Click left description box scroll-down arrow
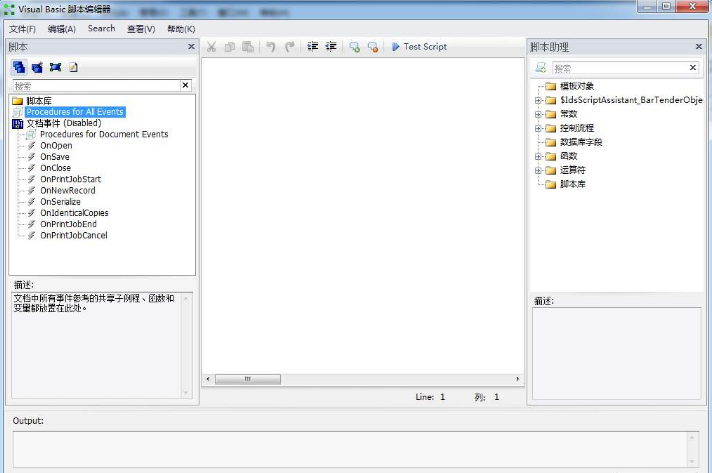Viewport: 712px width, 473px height. (186, 393)
